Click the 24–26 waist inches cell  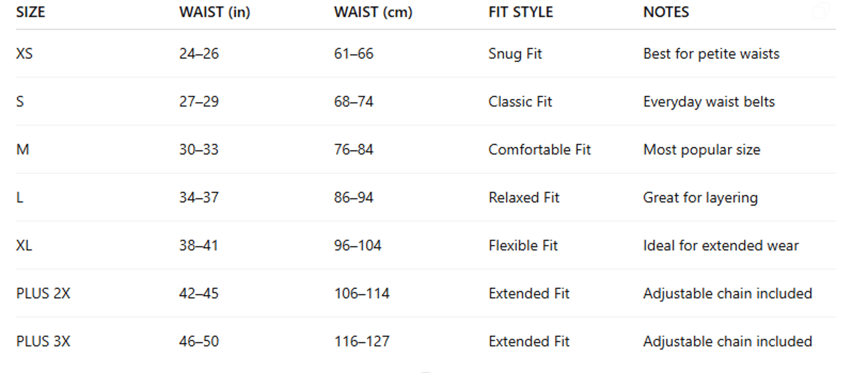(199, 54)
